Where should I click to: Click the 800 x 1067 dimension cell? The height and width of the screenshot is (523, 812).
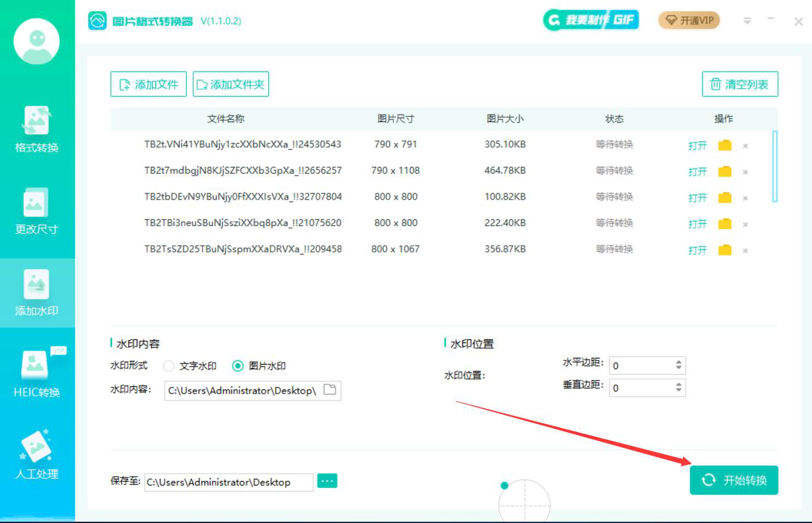pos(396,249)
